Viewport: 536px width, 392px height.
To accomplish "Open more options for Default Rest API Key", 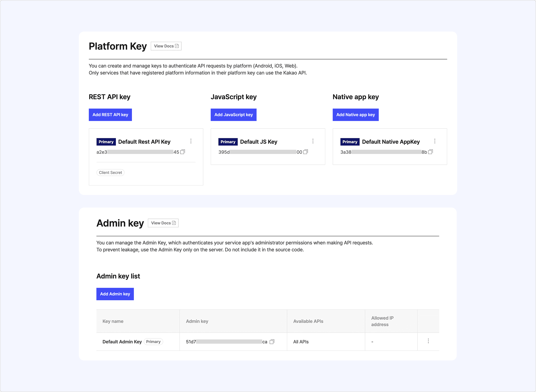I will 191,141.
